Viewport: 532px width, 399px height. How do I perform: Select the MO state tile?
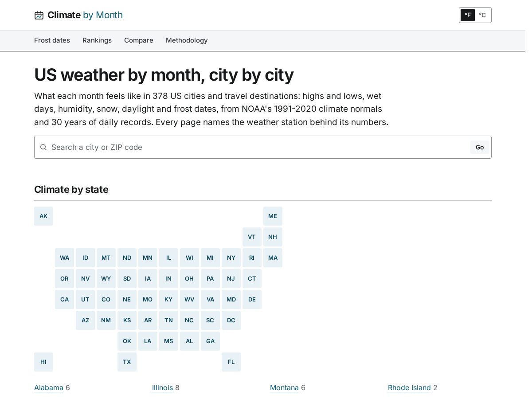pyautogui.click(x=148, y=300)
